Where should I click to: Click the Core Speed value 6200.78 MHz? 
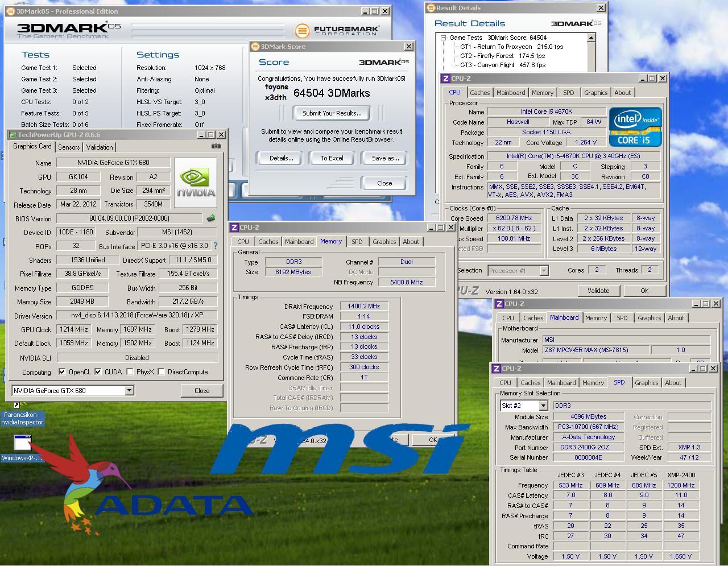pos(514,218)
